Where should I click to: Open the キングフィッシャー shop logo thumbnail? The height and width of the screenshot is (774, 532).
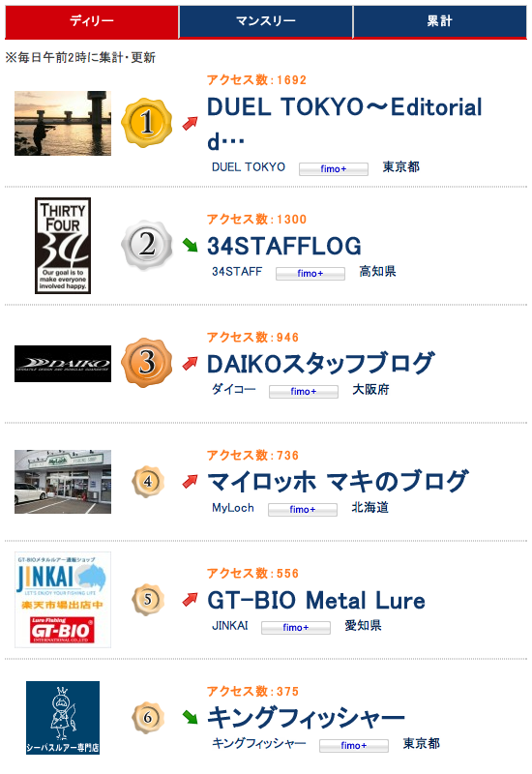(63, 718)
